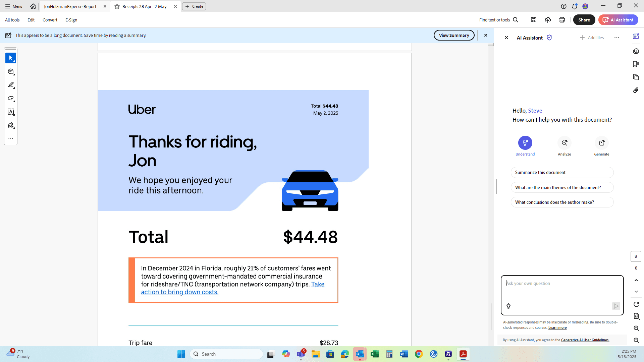Open comments panel icon in right rail
644x362 pixels.
[x=636, y=51]
